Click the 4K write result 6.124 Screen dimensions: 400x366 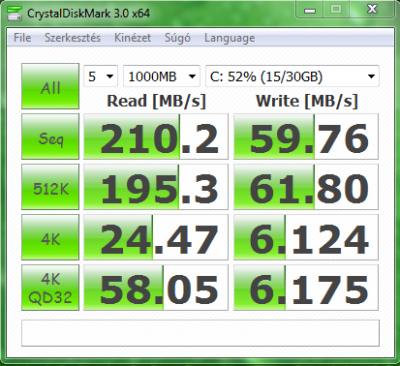[x=306, y=237]
